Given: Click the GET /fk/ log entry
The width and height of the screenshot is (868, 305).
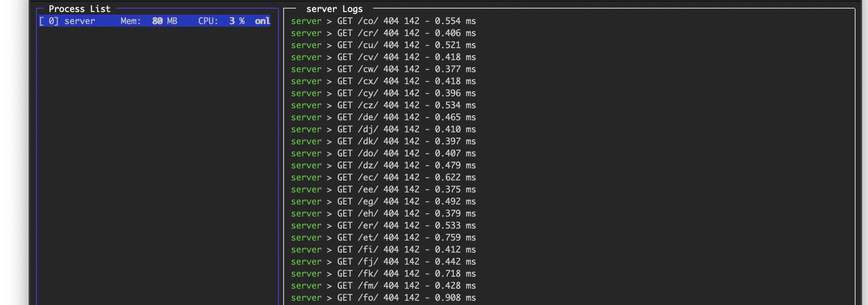Looking at the screenshot, I should [383, 274].
